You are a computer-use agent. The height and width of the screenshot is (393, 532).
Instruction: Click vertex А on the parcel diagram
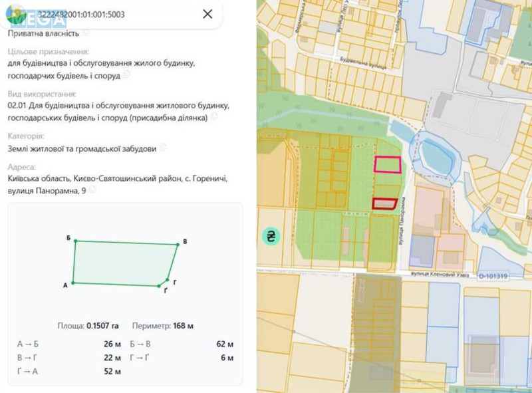[x=73, y=283]
